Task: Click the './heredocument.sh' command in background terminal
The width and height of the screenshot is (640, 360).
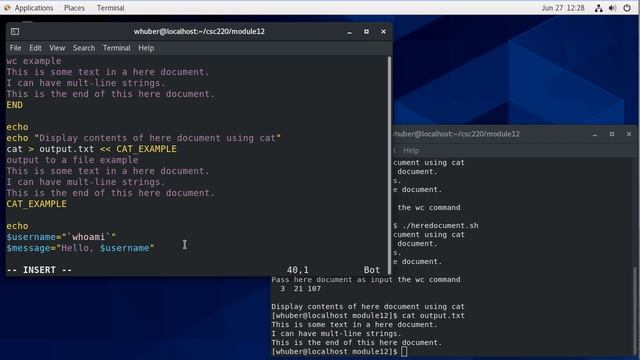Action: (x=440, y=226)
